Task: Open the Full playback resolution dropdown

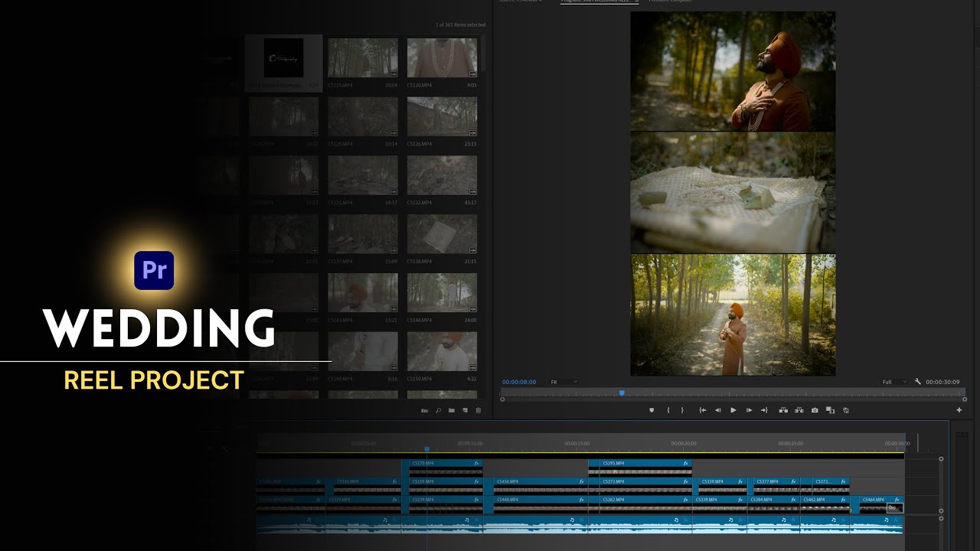Action: click(x=894, y=382)
